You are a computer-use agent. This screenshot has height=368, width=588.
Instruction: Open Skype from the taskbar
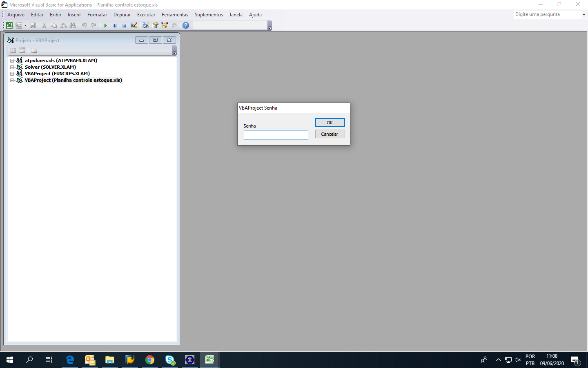(x=170, y=360)
